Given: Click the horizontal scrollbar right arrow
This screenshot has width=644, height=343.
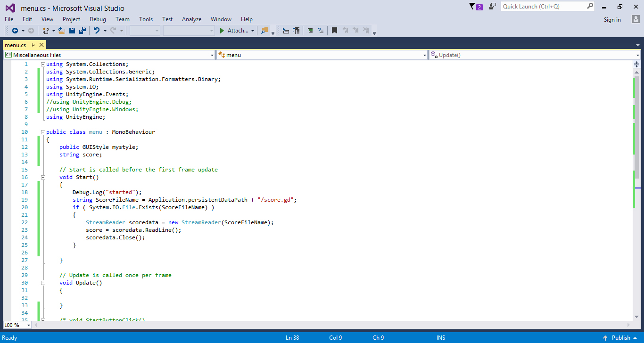Looking at the screenshot, I should pos(627,325).
